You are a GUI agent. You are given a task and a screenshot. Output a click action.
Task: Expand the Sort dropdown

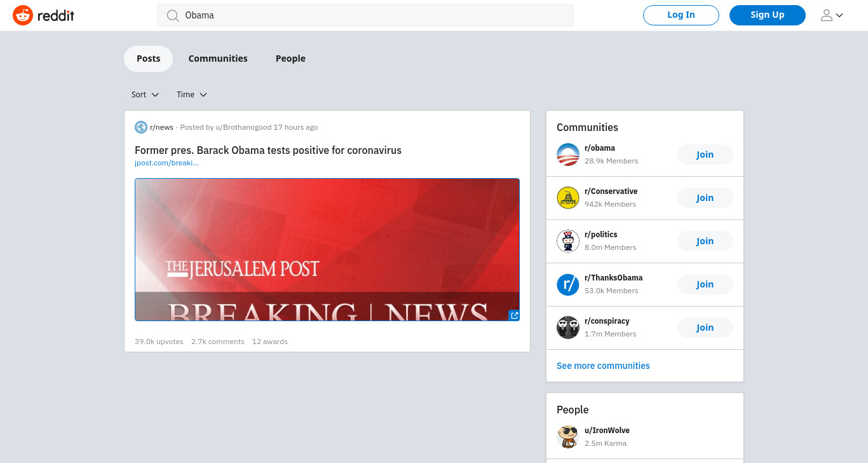(145, 95)
